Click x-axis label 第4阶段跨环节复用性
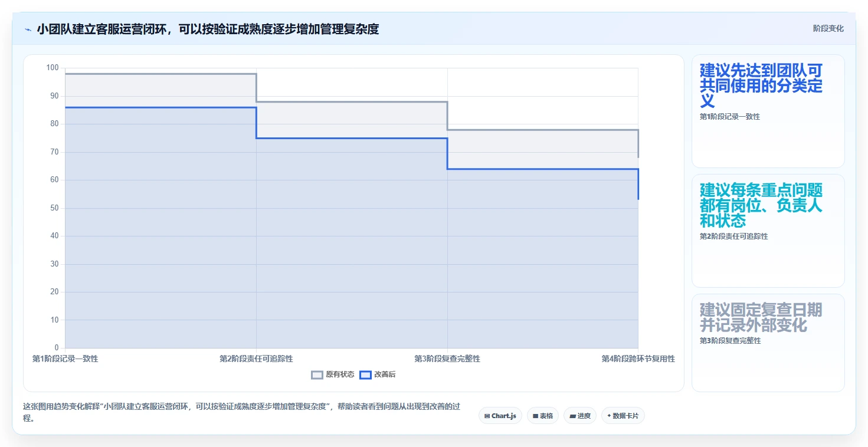The height and width of the screenshot is (447, 868). click(638, 359)
